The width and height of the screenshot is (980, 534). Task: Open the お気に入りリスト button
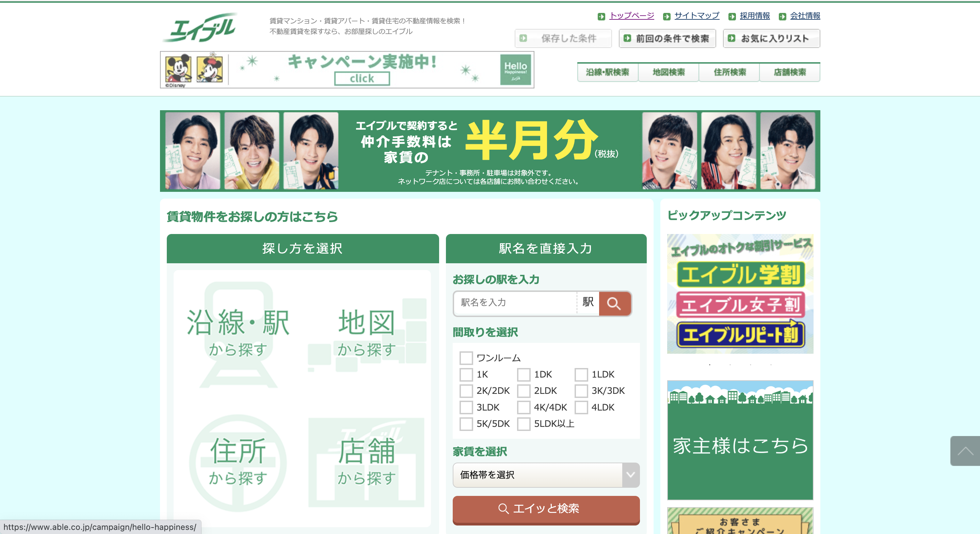772,38
